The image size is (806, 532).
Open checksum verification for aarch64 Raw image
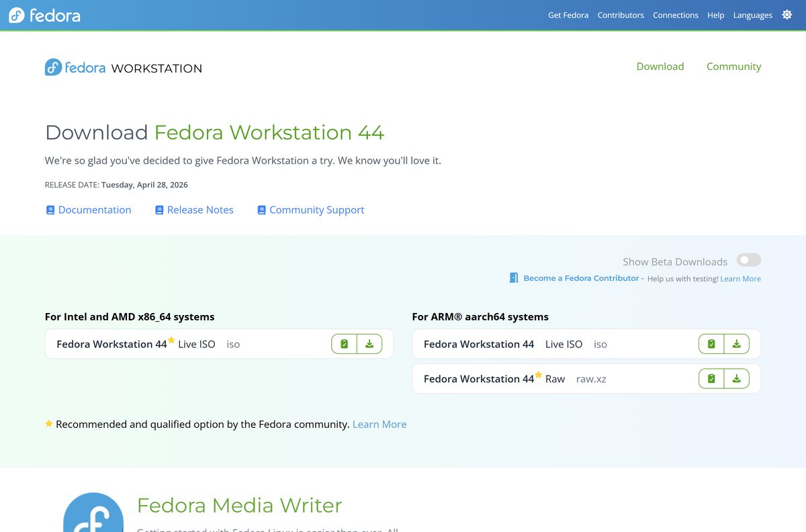pyautogui.click(x=711, y=379)
